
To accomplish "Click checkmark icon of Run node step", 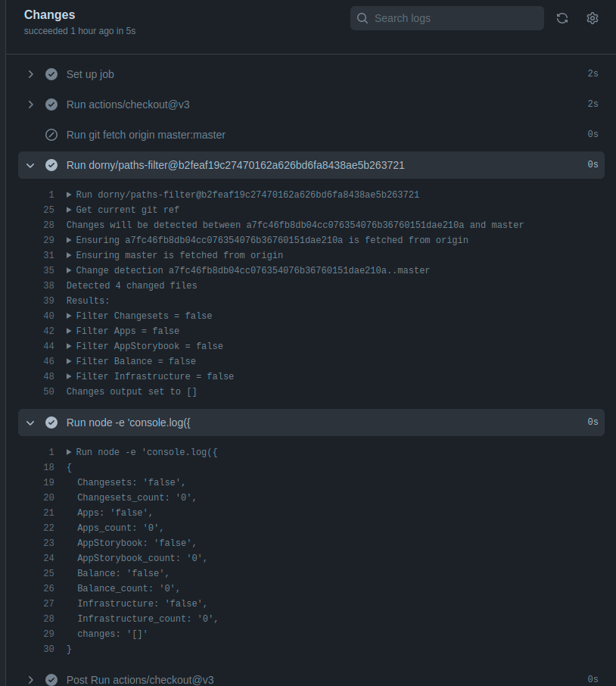I will click(x=51, y=423).
